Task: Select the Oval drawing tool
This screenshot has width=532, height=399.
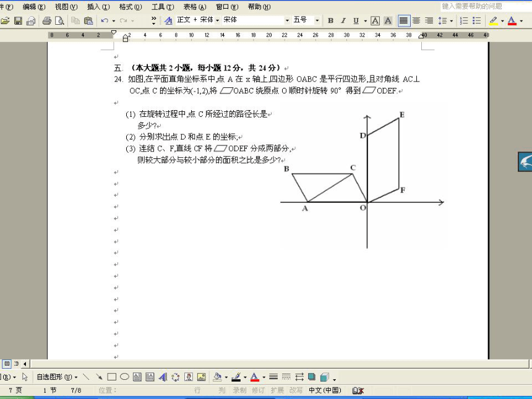Action: [124, 377]
